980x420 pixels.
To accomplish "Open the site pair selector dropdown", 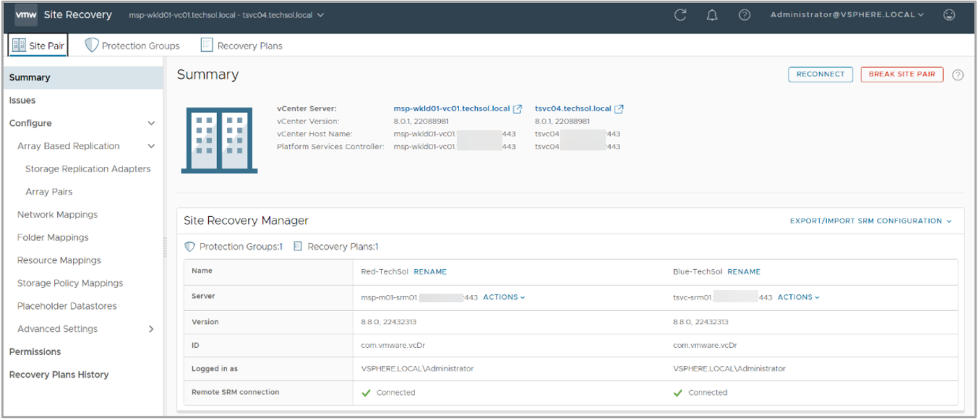I will pyautogui.click(x=227, y=15).
